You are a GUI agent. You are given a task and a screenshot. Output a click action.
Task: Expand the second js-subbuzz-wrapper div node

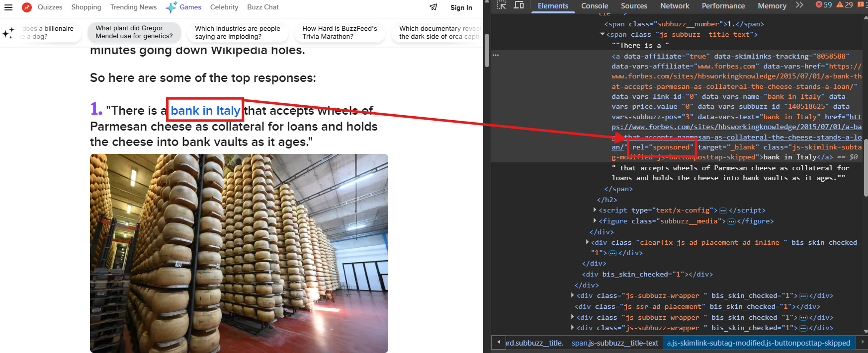[573, 317]
